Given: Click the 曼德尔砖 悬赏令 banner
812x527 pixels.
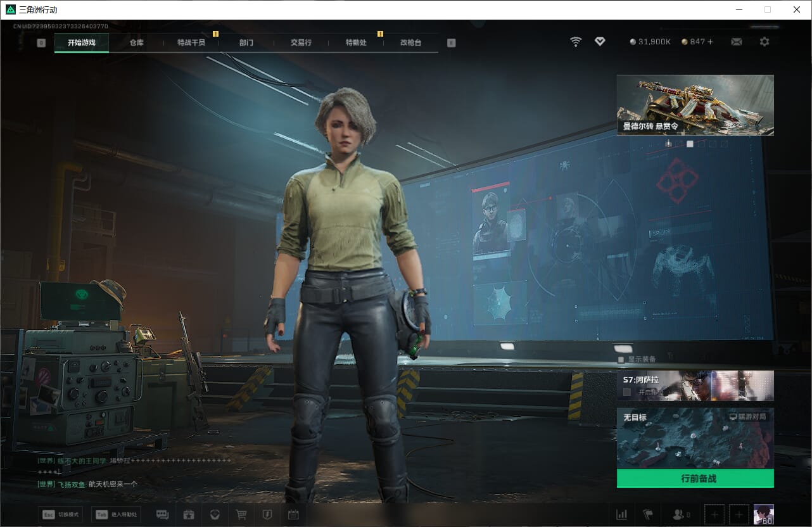Looking at the screenshot, I should pos(695,105).
